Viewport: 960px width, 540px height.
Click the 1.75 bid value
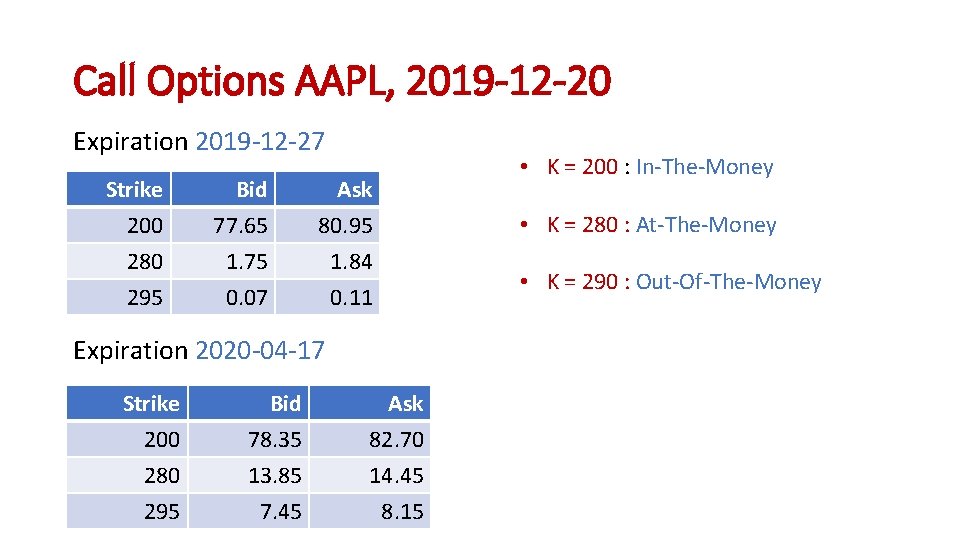coord(247,261)
